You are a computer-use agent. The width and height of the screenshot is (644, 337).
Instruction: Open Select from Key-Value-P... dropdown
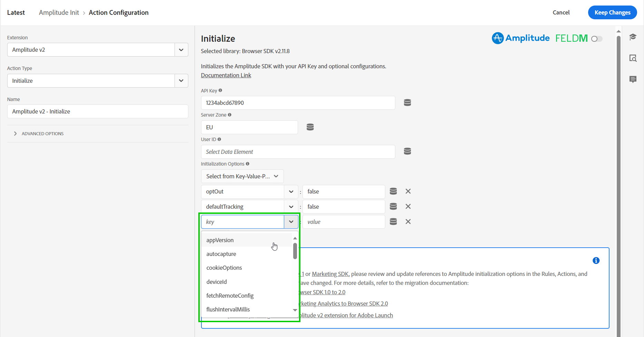[242, 176]
